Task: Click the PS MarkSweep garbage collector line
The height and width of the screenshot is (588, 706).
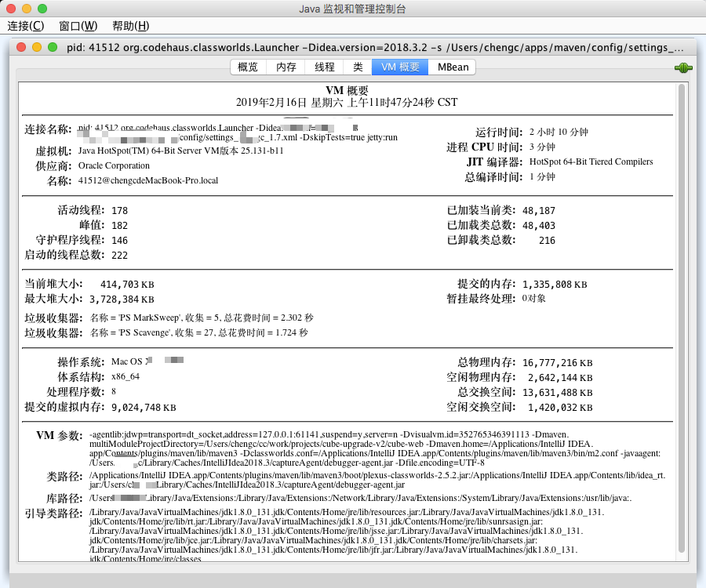Action: coord(202,318)
